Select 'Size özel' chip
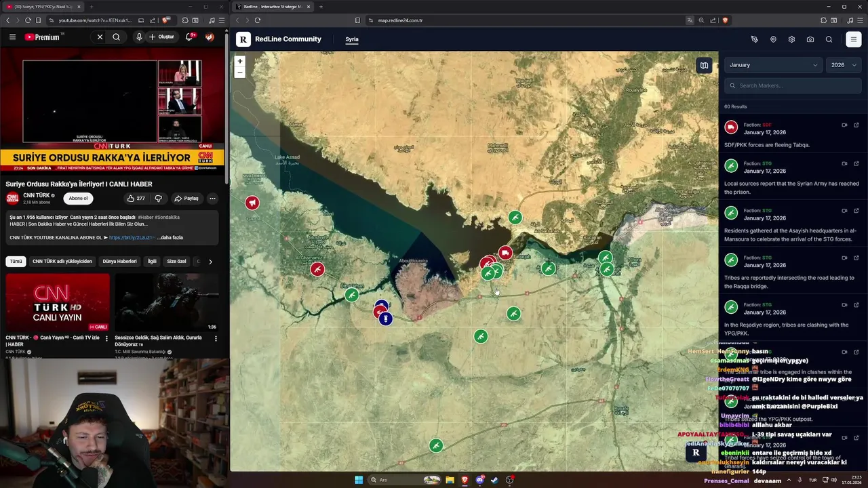The height and width of the screenshot is (488, 868). pos(176,261)
